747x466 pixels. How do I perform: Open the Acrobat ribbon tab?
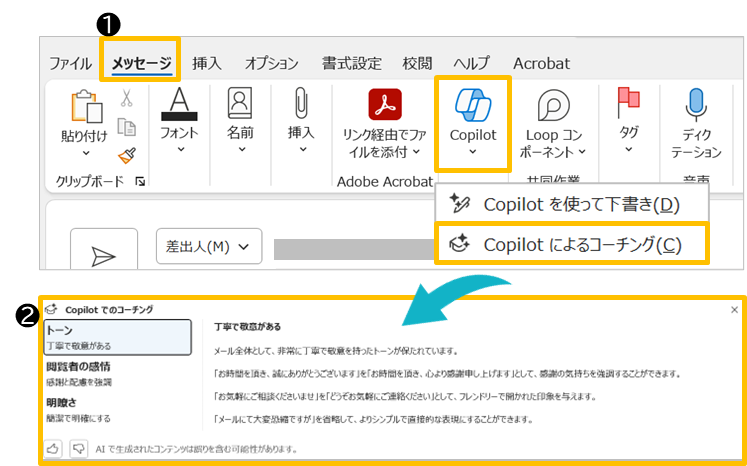542,63
